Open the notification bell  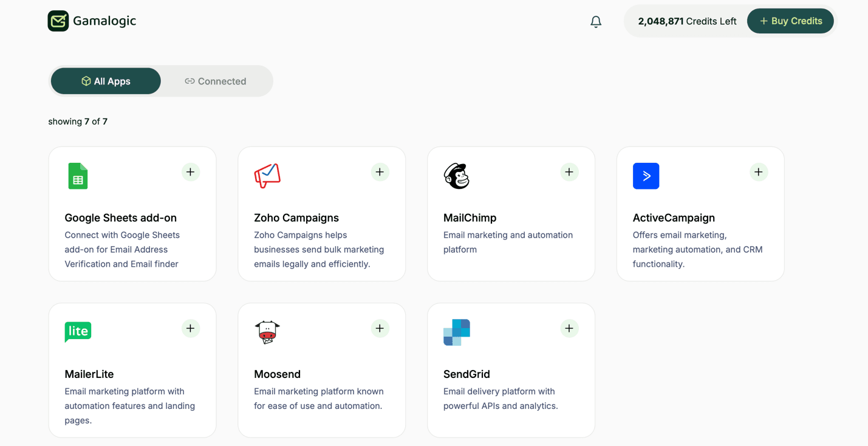[x=596, y=21]
